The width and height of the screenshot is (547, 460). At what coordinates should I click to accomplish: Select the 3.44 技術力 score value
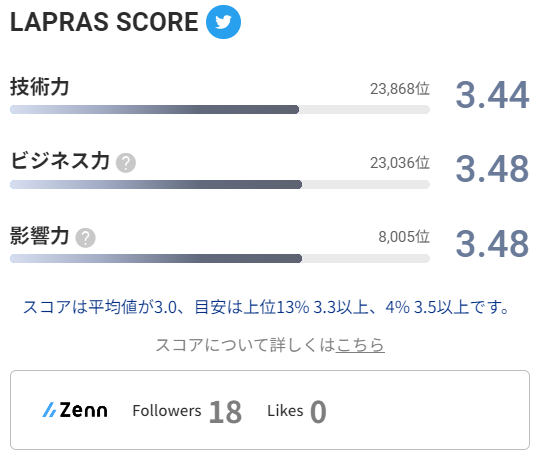(492, 95)
